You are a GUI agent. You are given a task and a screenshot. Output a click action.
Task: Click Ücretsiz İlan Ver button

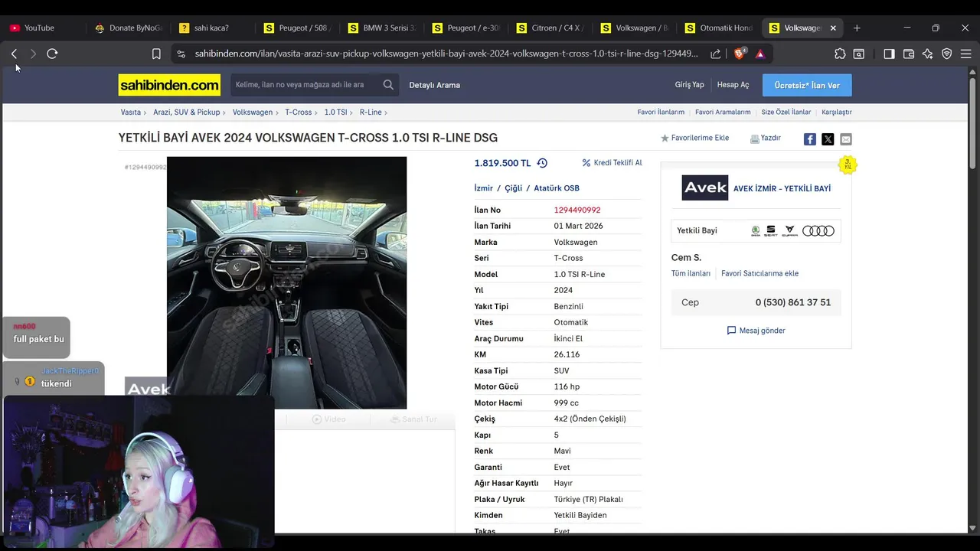(x=807, y=85)
